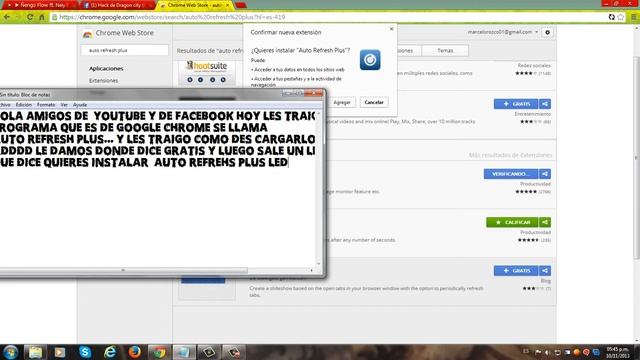Click the Notepad vertical scroll down arrow
Viewport: 640px width, 360px height.
click(x=319, y=264)
